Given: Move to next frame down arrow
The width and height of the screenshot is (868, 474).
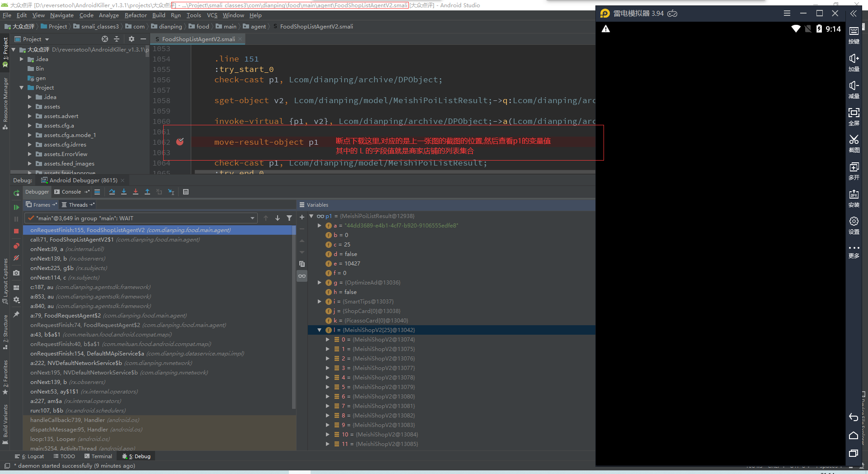Looking at the screenshot, I should point(278,218).
